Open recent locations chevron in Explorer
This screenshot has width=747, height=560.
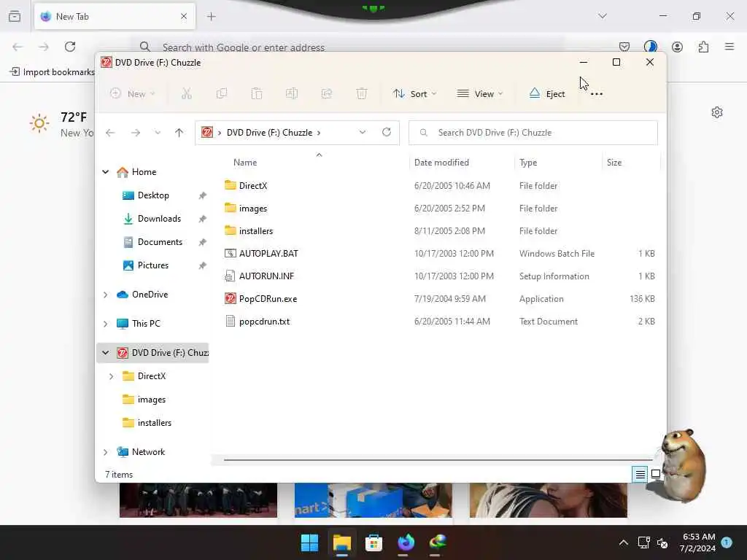[x=158, y=133]
